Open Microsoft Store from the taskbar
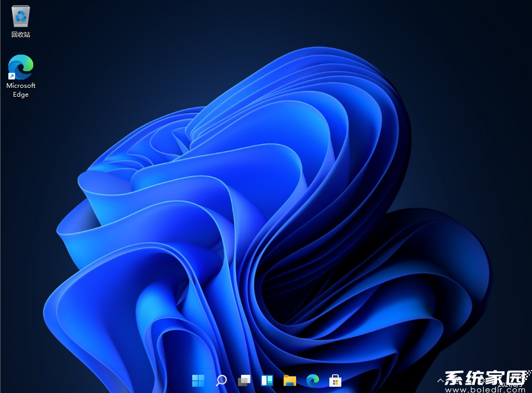 [x=335, y=381]
